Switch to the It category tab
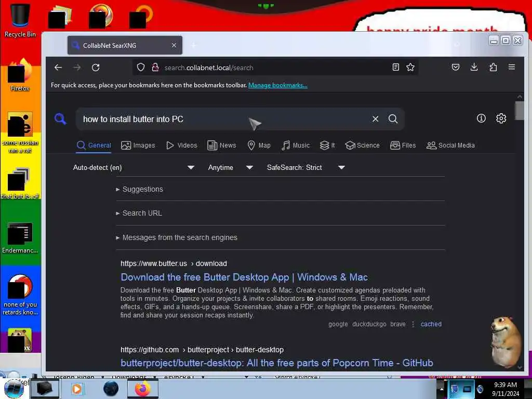The image size is (532, 399). pyautogui.click(x=327, y=145)
